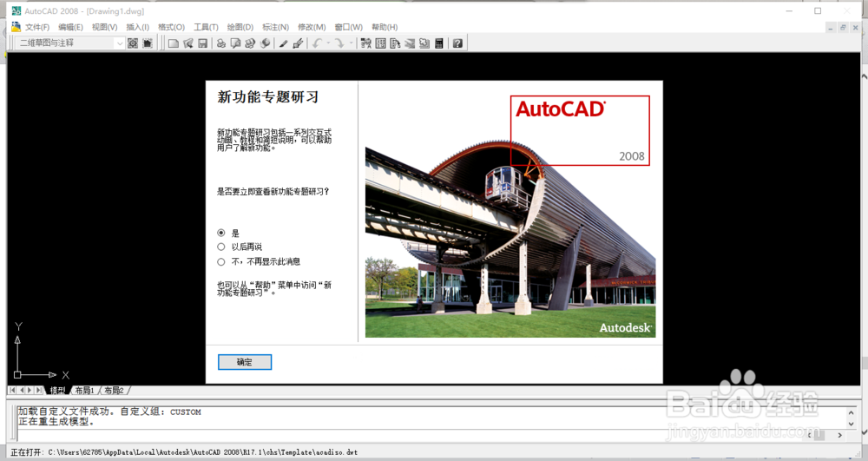The height and width of the screenshot is (461, 868).
Task: Open the QuickCalc calculator icon
Action: point(439,43)
